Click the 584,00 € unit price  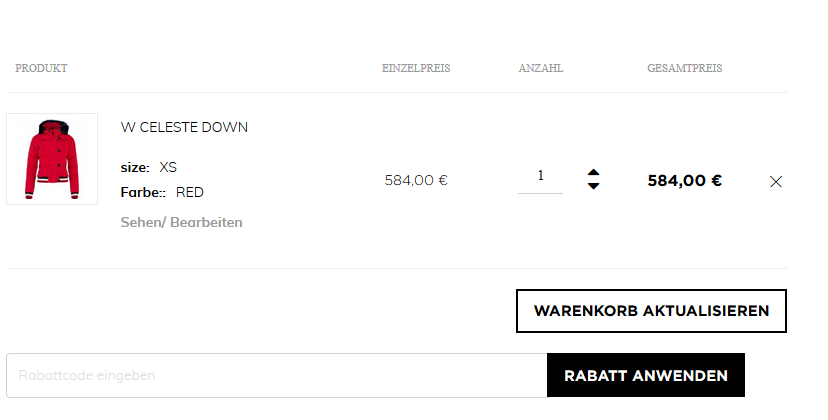[x=416, y=180]
